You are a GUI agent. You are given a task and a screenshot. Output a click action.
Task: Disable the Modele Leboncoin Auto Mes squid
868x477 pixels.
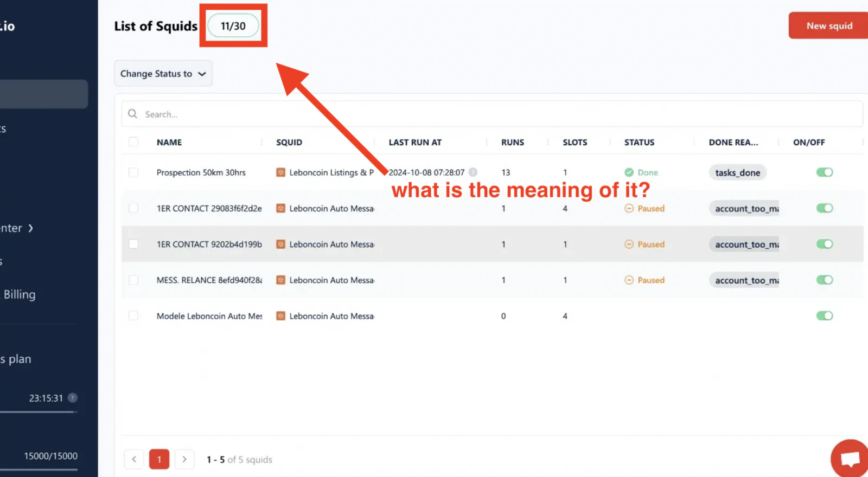point(825,315)
